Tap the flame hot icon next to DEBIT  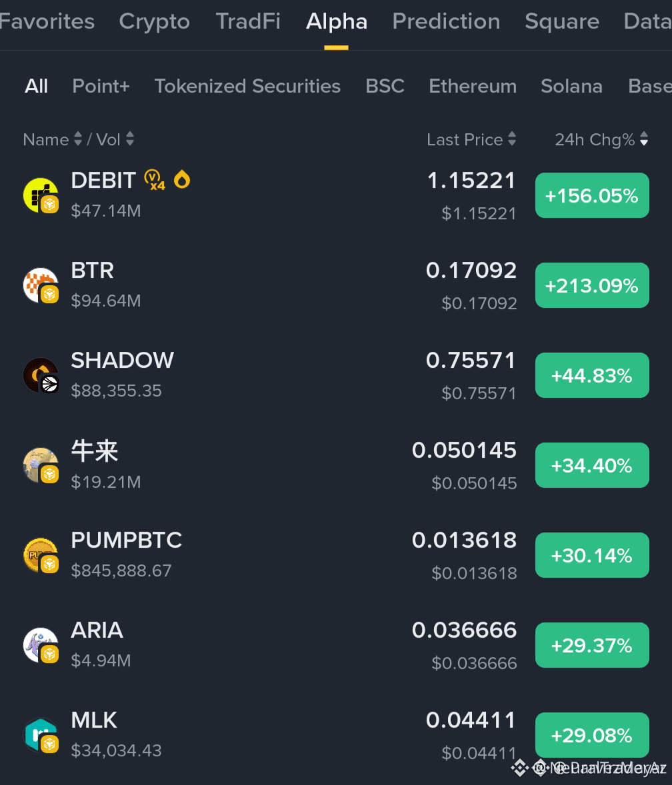(x=182, y=179)
